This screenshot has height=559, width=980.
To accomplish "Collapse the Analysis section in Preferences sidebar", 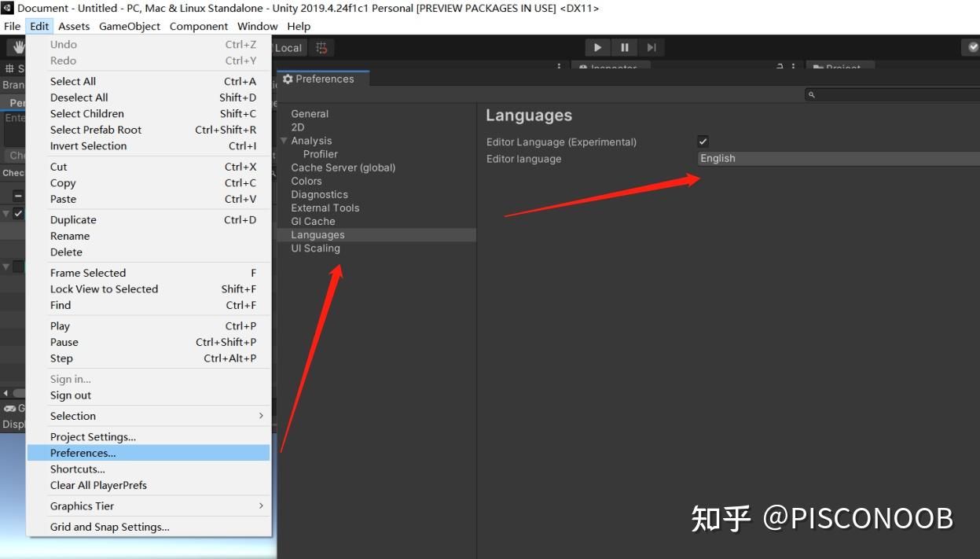I will [x=284, y=140].
